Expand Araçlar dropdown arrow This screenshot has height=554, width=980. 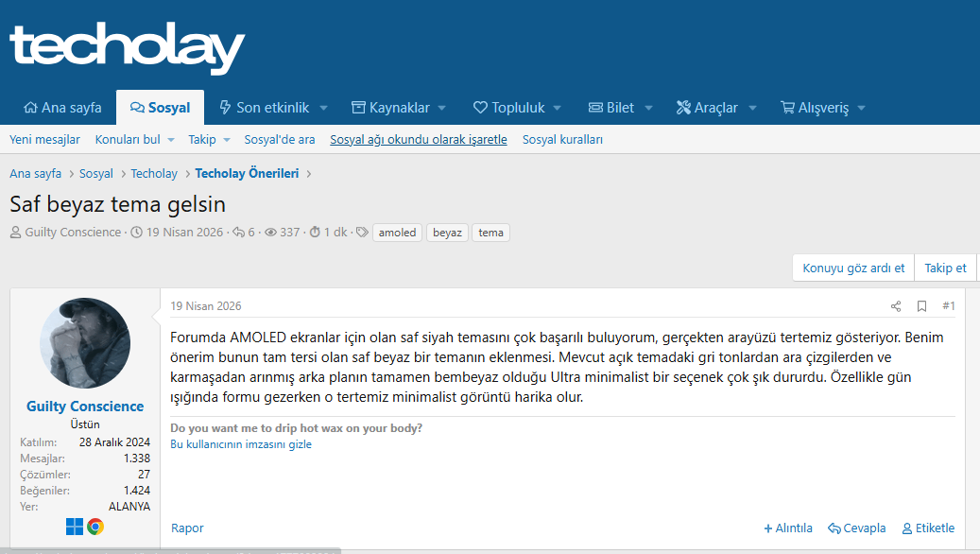pos(752,108)
